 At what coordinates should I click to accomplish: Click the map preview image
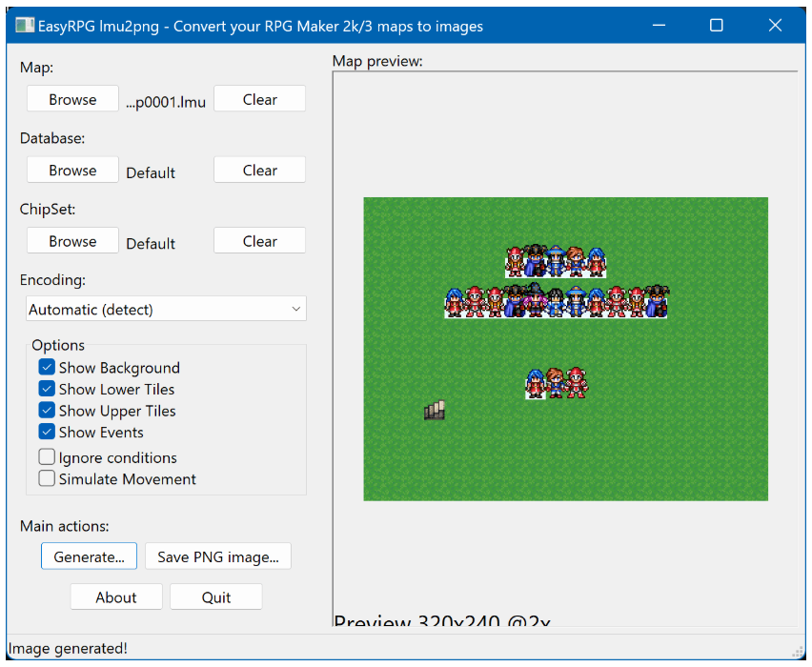click(565, 349)
